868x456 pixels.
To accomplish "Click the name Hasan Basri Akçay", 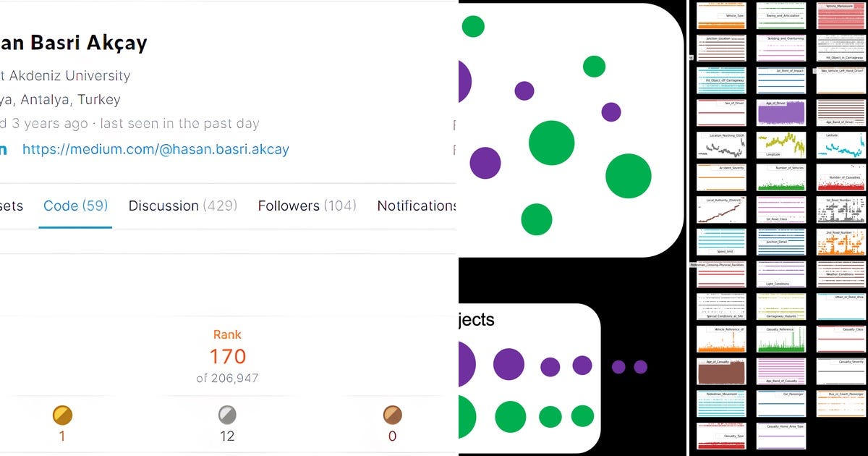I will [72, 43].
